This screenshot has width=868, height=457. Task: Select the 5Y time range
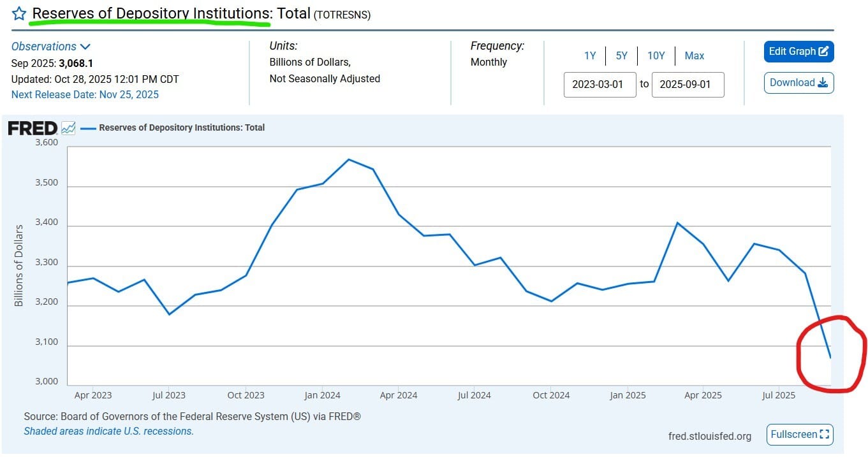(621, 56)
